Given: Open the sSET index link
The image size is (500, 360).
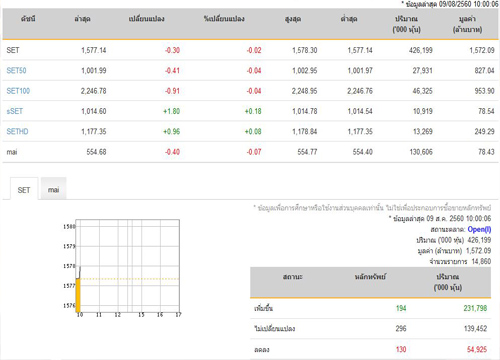Looking at the screenshot, I should pos(15,111).
